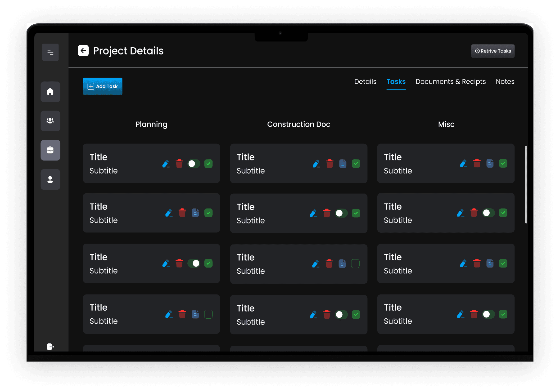
Task: Open the hamburger menu in sidebar
Action: (50, 52)
